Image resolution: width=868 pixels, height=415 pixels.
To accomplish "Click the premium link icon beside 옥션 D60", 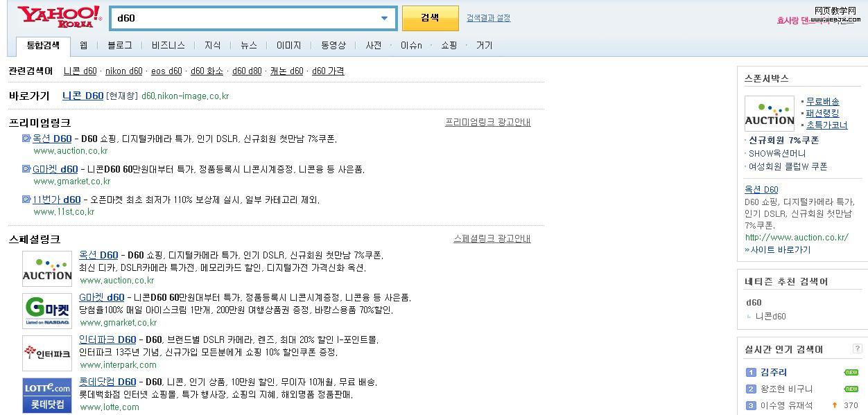I will pyautogui.click(x=26, y=139).
